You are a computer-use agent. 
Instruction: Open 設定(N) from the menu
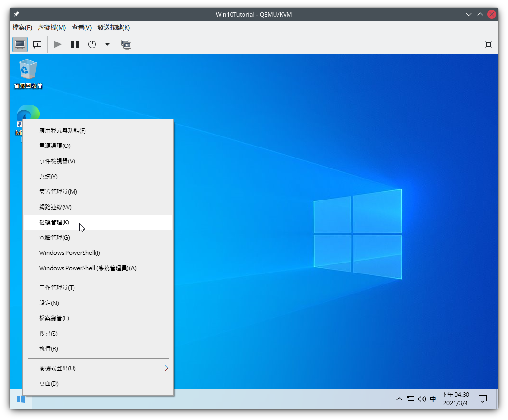point(98,303)
